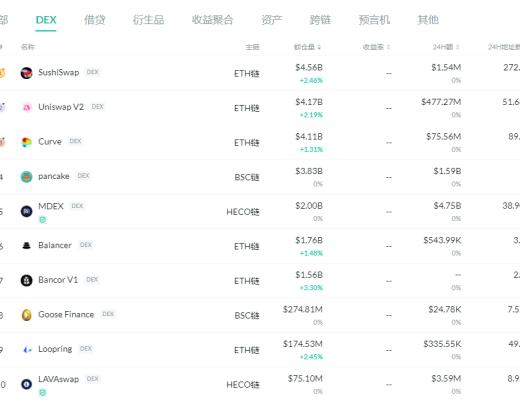Click the 名称 column header
520x400 pixels.
[x=28, y=47]
